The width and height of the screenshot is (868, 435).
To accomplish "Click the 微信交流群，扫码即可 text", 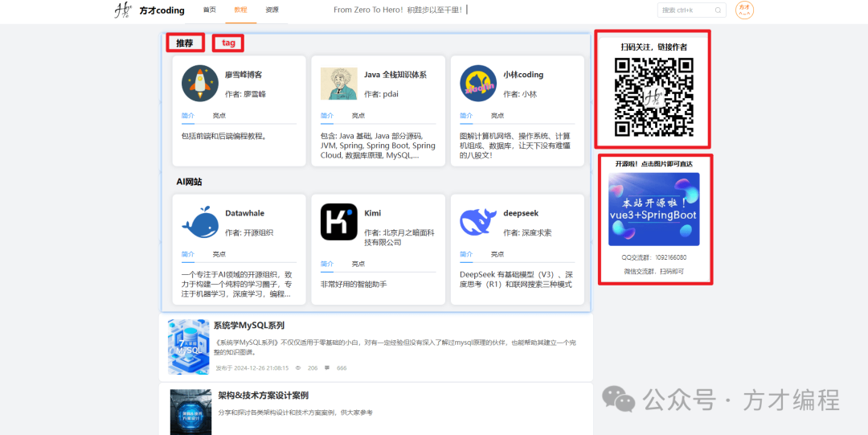I will point(653,272).
